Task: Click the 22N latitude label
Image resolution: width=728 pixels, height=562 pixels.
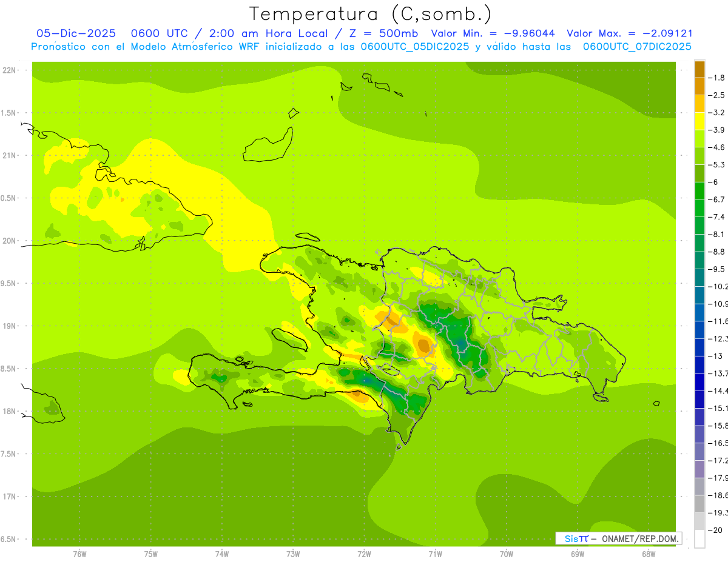Action: tap(9, 70)
